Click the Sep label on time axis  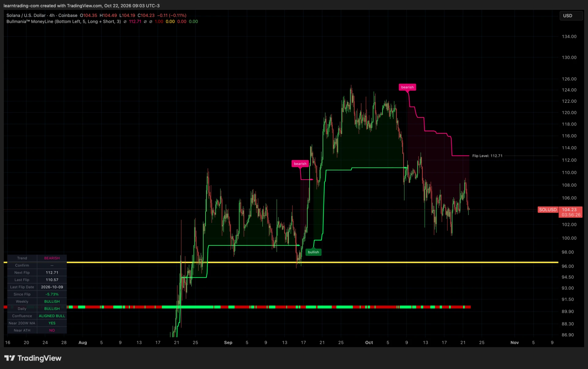pyautogui.click(x=228, y=342)
